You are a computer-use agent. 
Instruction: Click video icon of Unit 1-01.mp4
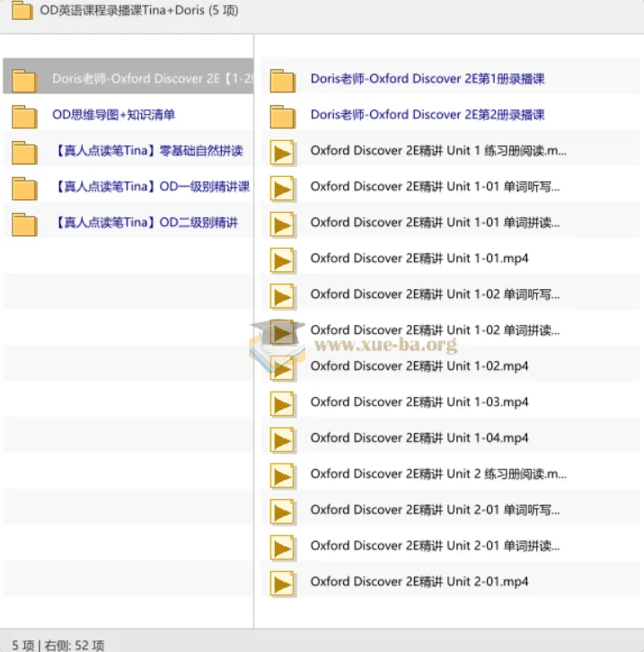click(283, 260)
